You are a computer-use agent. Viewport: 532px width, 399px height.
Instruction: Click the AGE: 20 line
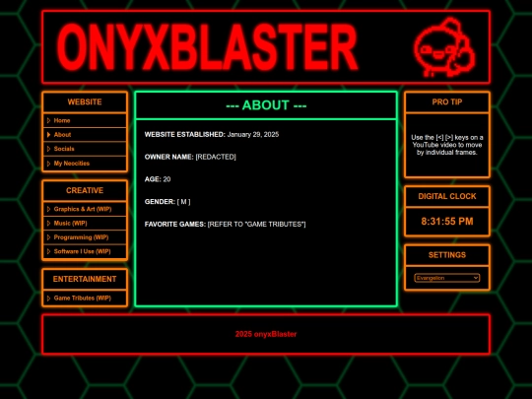158,179
